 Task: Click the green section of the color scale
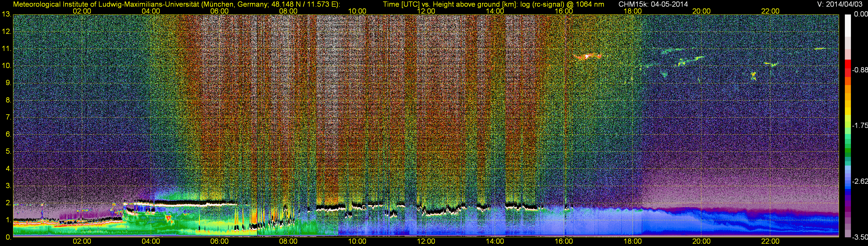click(x=848, y=148)
